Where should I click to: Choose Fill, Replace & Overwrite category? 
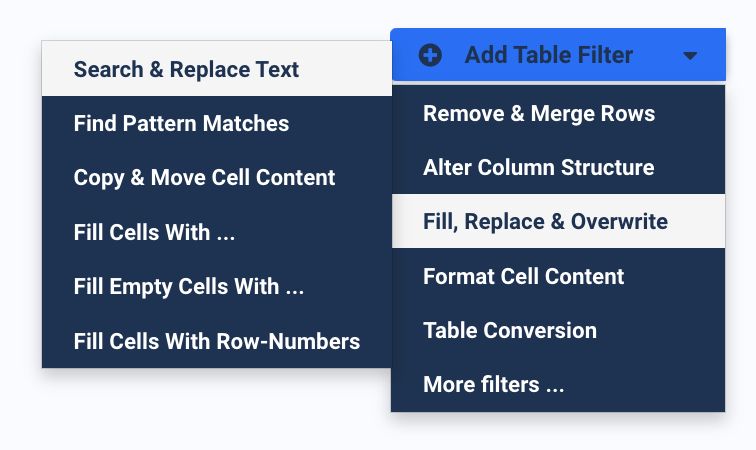click(x=558, y=221)
